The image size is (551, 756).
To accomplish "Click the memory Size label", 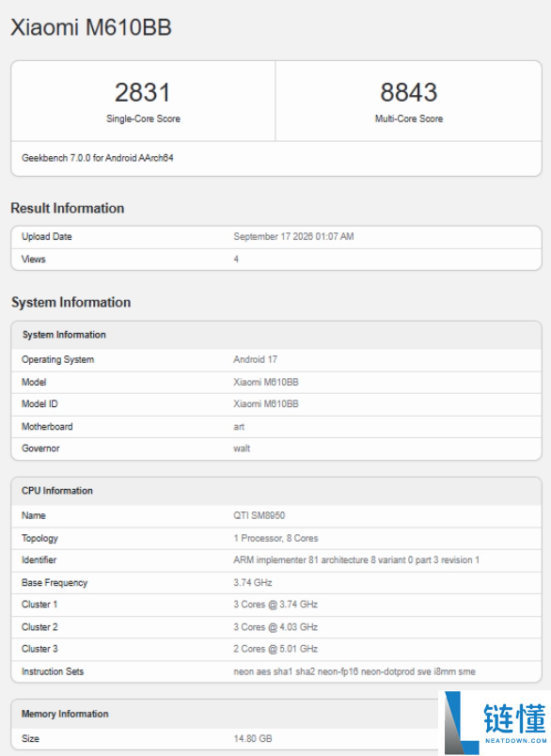I will [30, 739].
